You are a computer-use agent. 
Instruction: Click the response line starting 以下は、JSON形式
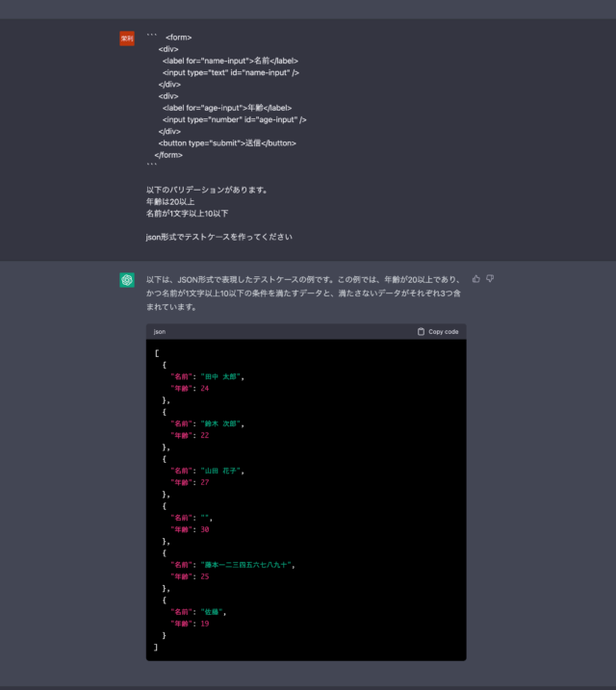pos(303,279)
